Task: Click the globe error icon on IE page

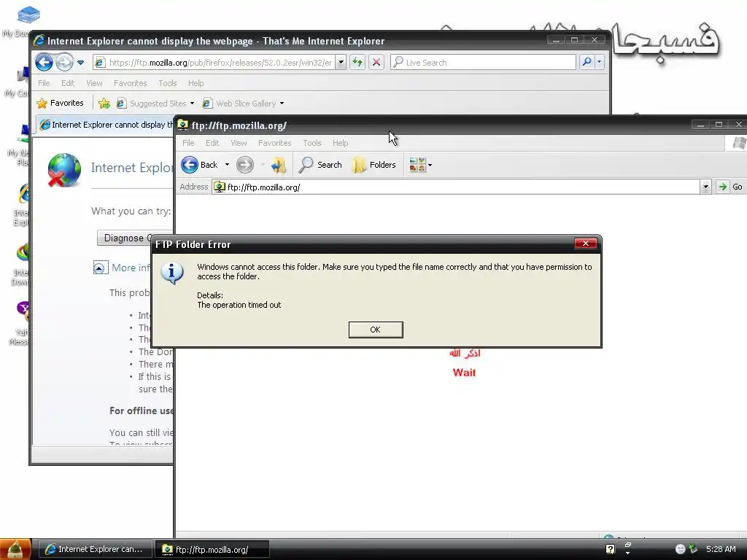Action: 64,170
